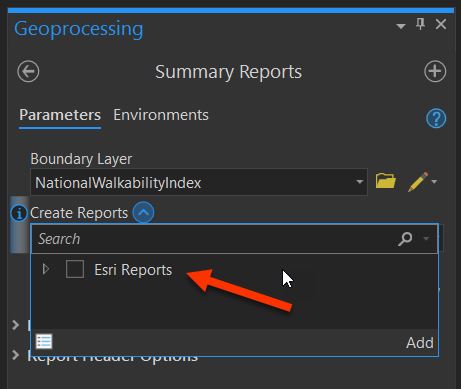Select the Esri Reports label
461x389 pixels.
133,270
